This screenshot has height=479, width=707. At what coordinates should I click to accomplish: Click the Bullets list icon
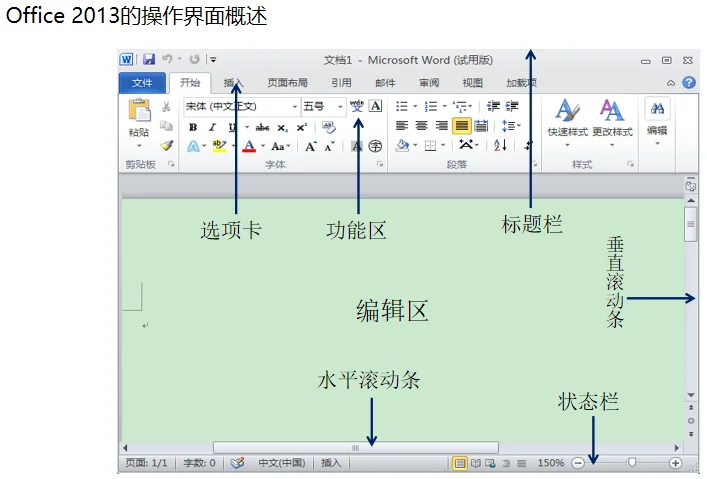click(402, 106)
